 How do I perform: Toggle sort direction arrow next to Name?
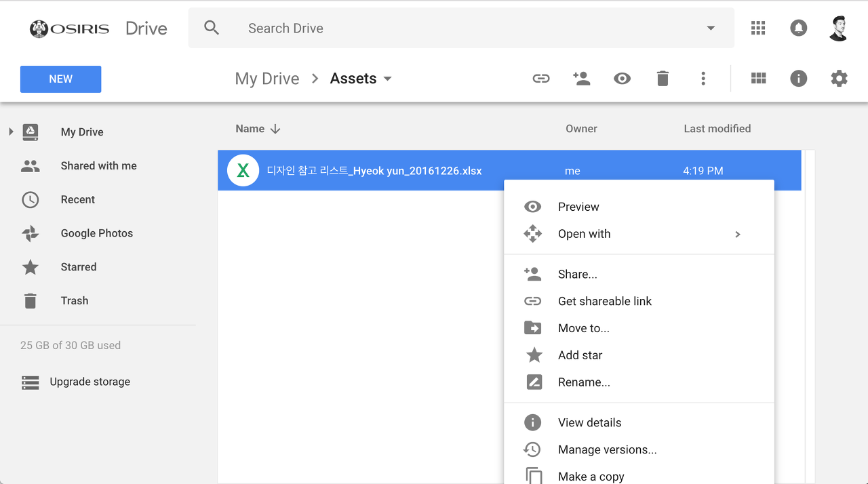(x=275, y=129)
